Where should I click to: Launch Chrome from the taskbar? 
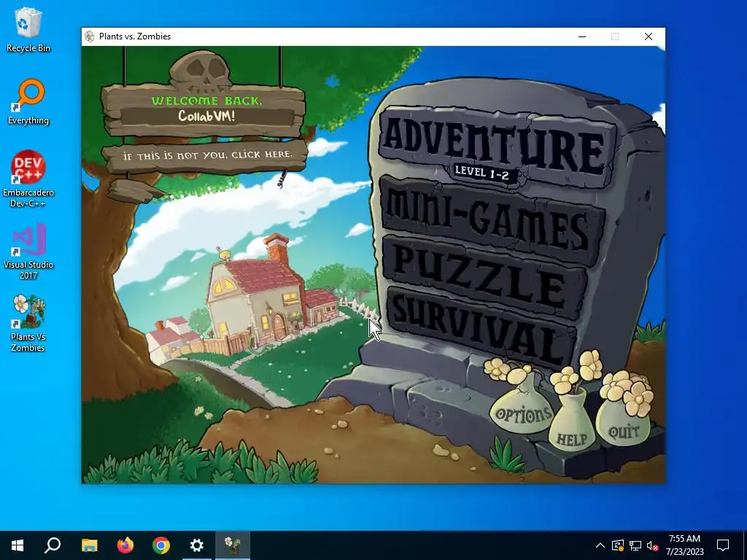coord(161,545)
